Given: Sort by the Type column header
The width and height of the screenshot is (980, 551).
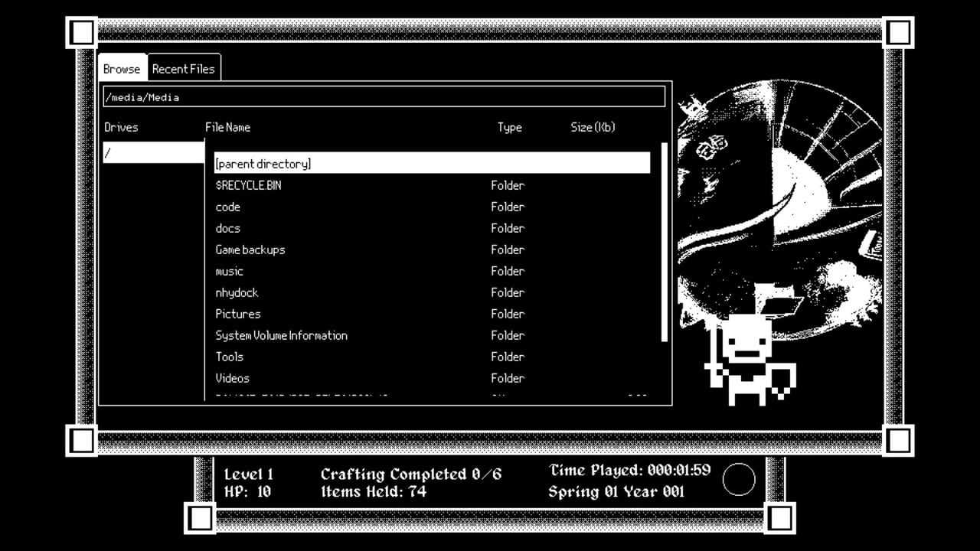Looking at the screenshot, I should click(509, 127).
